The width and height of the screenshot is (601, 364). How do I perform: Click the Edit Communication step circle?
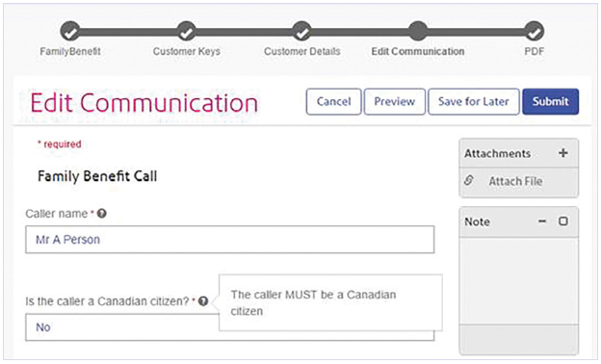418,32
